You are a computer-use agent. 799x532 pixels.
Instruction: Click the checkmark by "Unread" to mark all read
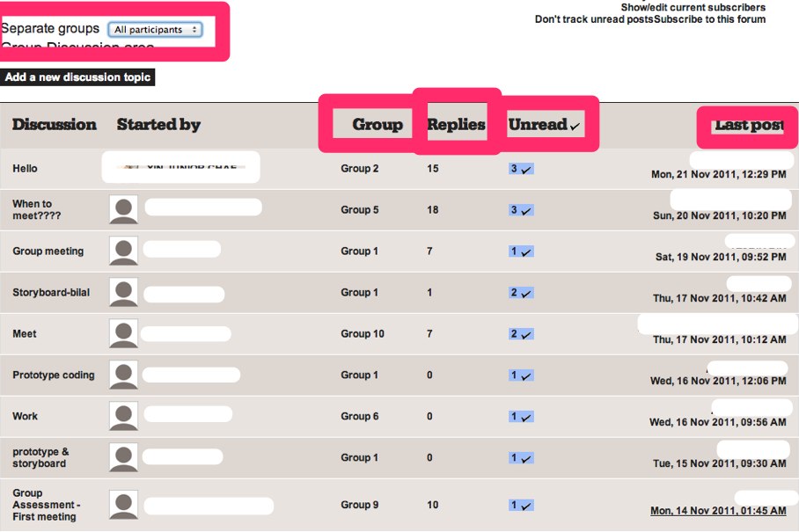coord(575,125)
